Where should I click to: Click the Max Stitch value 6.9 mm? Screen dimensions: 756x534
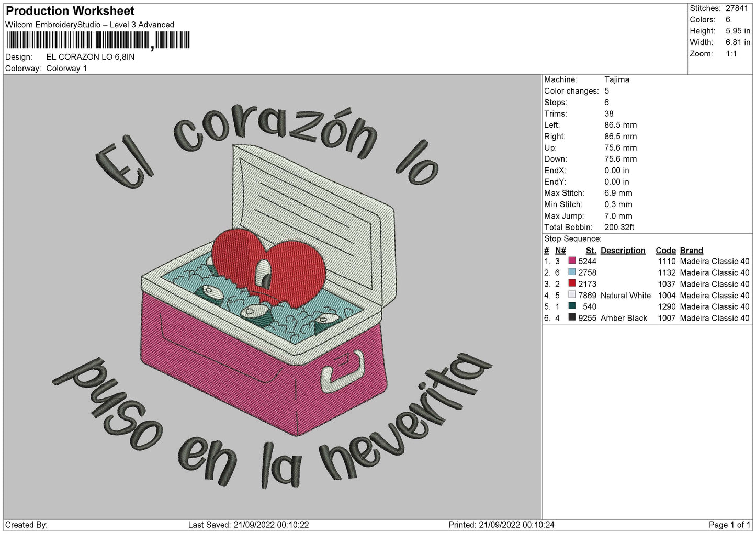(x=618, y=193)
